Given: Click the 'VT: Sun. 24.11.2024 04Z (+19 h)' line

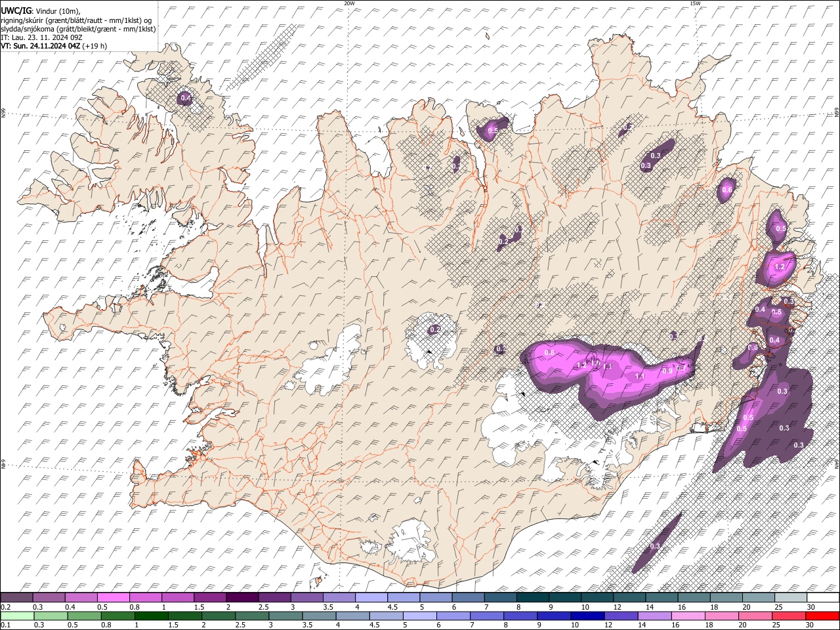Looking at the screenshot, I should coord(54,46).
